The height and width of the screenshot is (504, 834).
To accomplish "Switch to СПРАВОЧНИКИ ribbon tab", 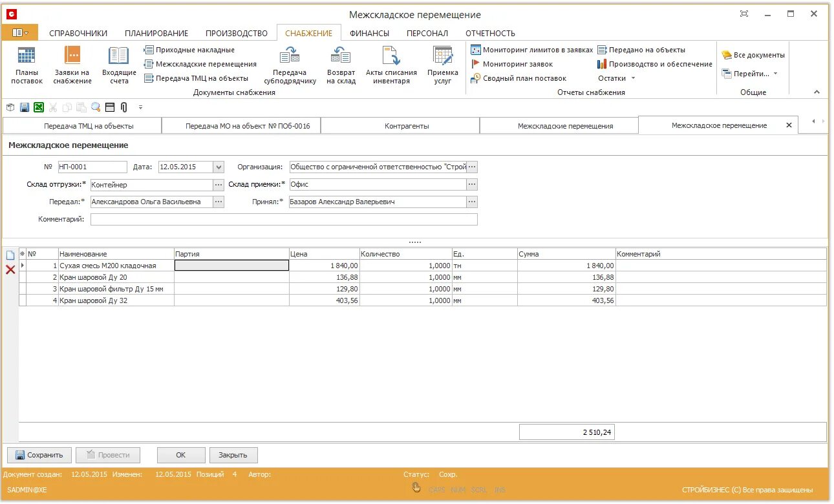I will [78, 33].
